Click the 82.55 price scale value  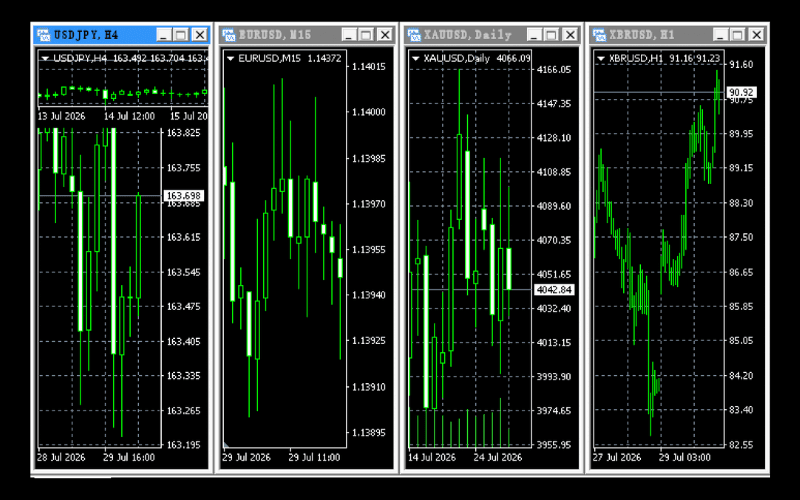click(741, 445)
